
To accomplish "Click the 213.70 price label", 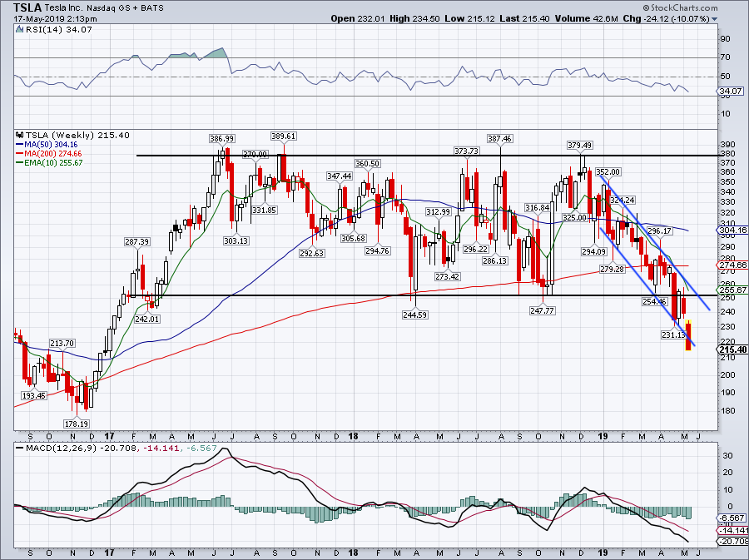I will tap(62, 343).
